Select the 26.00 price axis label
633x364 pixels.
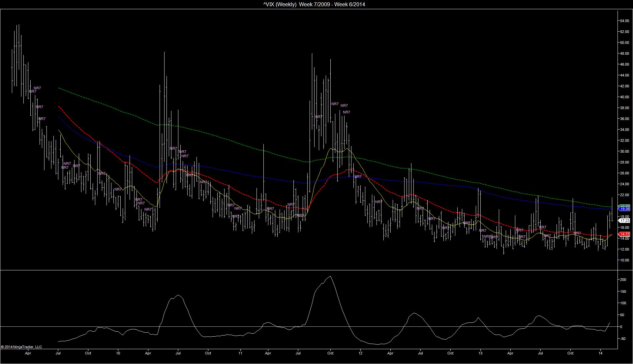pyautogui.click(x=624, y=173)
